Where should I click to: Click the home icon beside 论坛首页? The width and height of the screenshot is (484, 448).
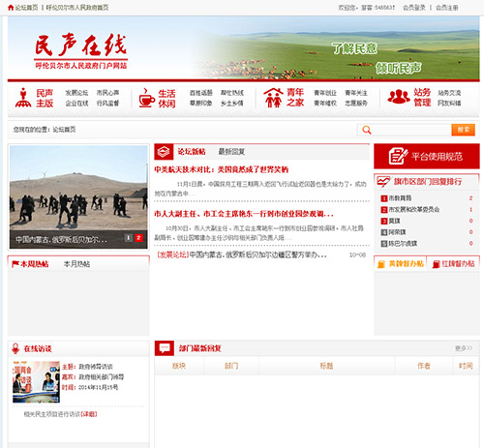[x=11, y=8]
